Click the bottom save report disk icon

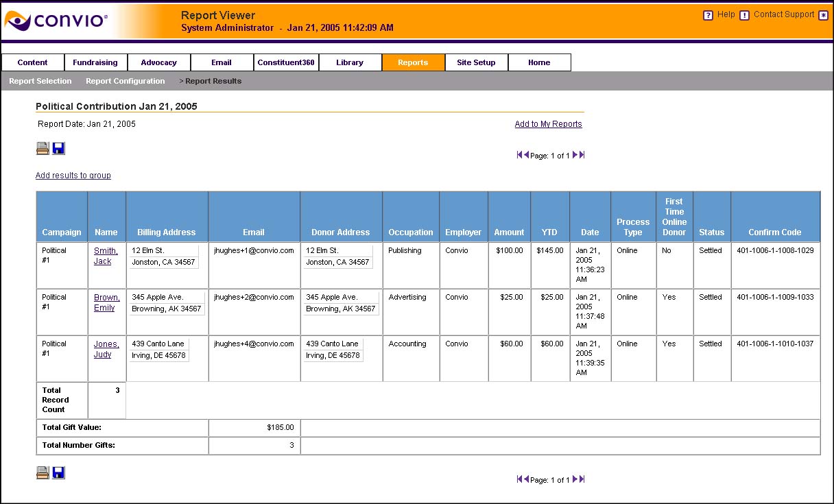click(58, 472)
